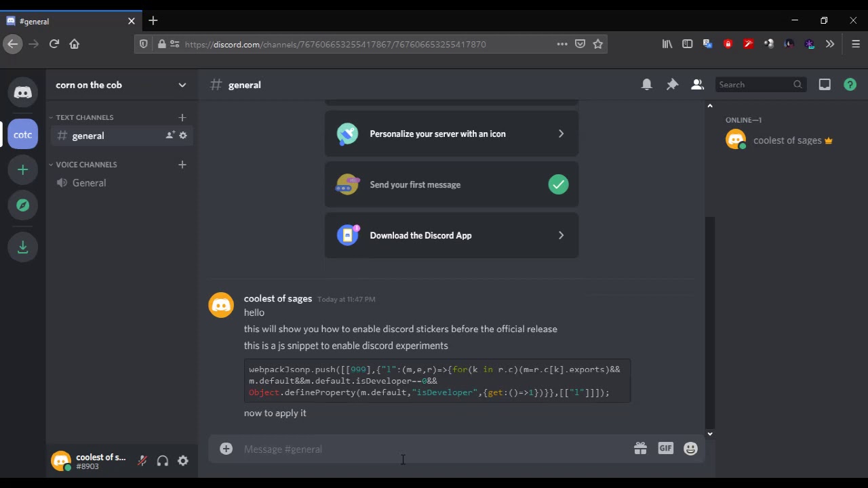Open Edit Channel gear for general
This screenshot has height=488, width=868.
point(183,136)
